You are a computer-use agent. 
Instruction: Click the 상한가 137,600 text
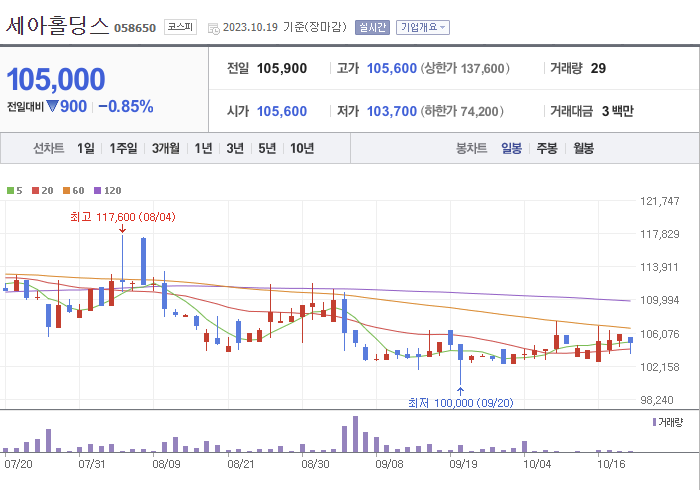click(465, 68)
